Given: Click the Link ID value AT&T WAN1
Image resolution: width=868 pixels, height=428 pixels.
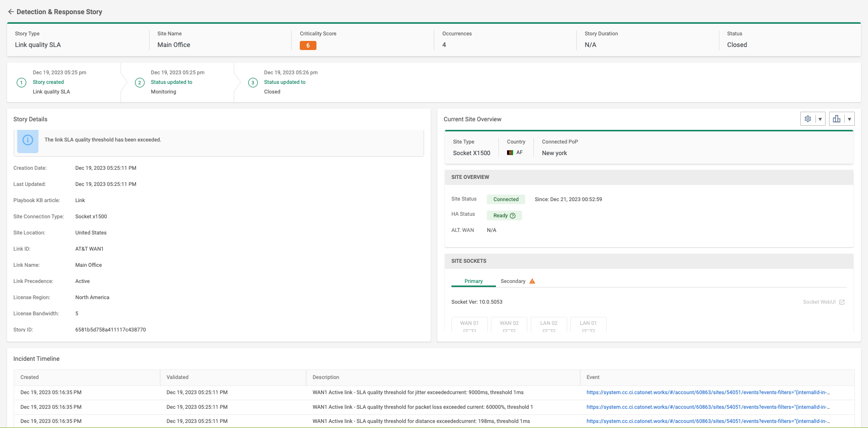Looking at the screenshot, I should tap(89, 249).
